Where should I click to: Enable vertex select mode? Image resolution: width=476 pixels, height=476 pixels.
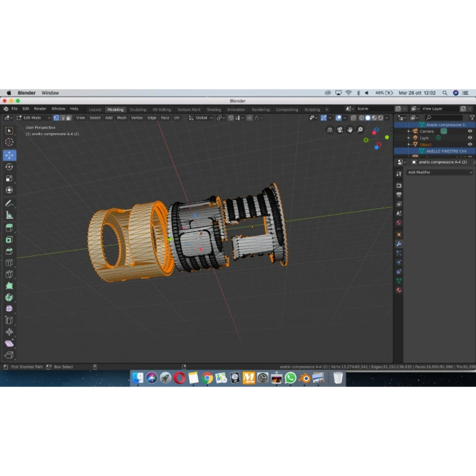pos(56,118)
